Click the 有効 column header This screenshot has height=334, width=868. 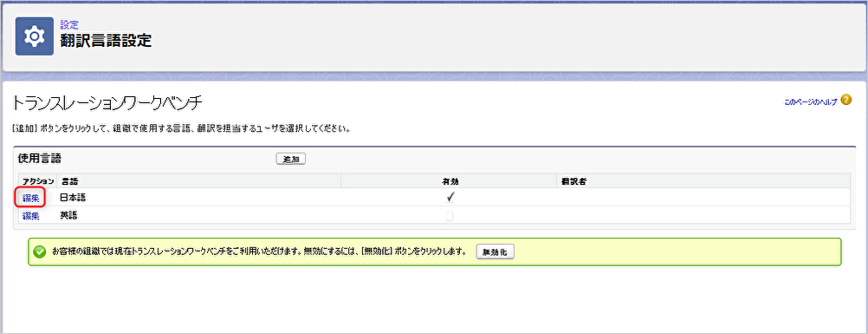(450, 181)
